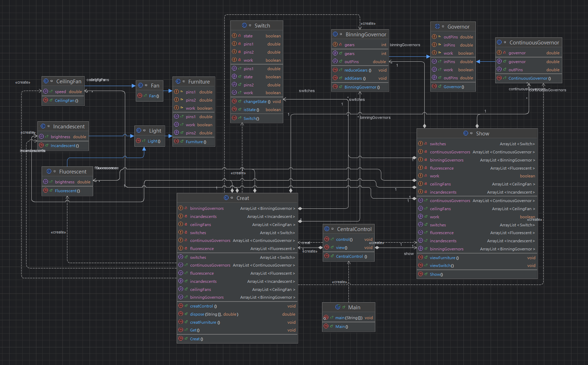Click the 'show' association label near CentralControl

click(409, 254)
